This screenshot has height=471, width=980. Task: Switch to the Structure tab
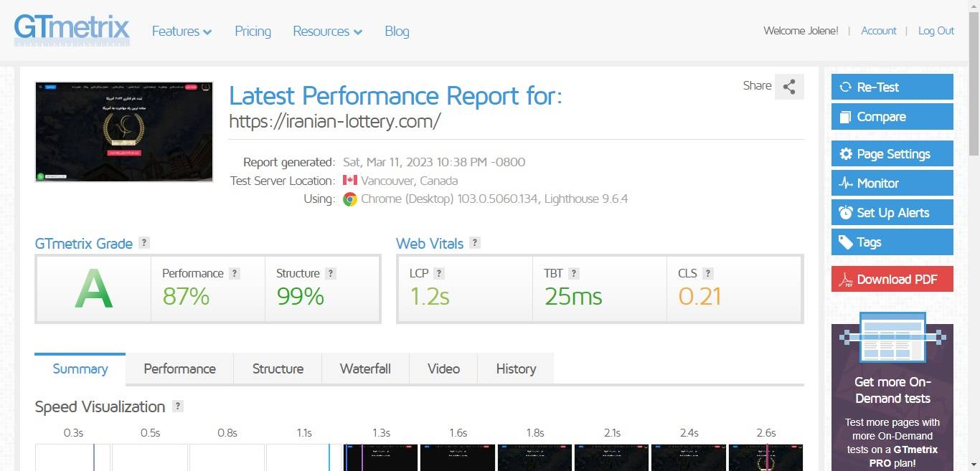[278, 368]
